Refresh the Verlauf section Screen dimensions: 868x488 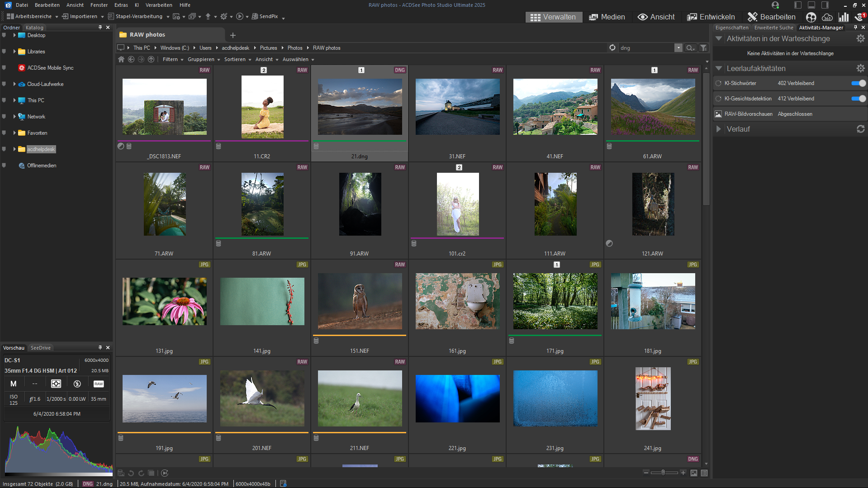pos(860,129)
